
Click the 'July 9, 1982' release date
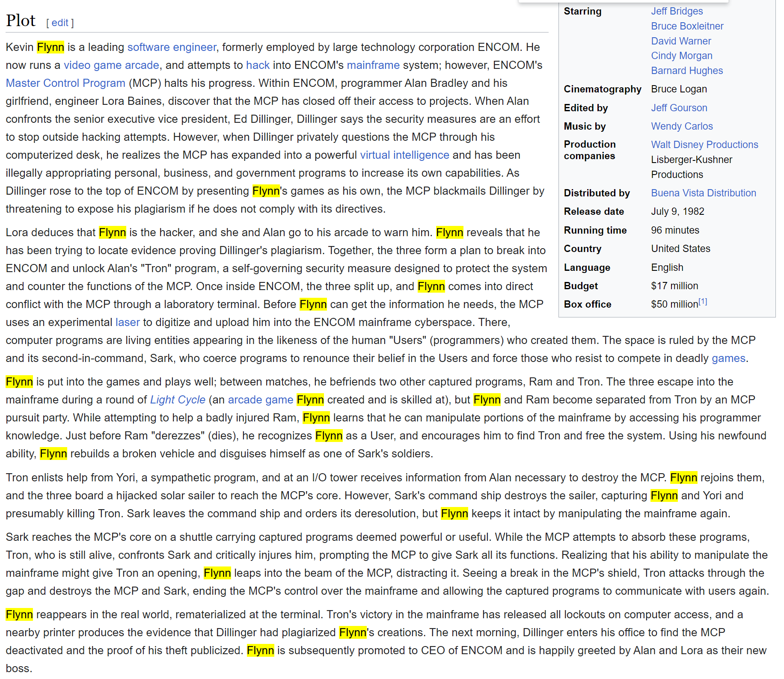click(x=678, y=211)
